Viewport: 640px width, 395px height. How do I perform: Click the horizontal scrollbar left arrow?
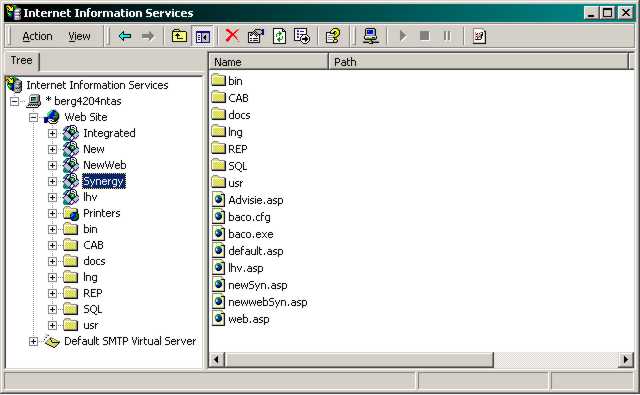point(217,360)
